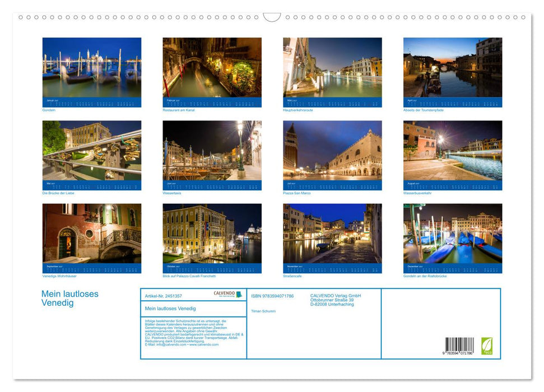Click the 'März' month strip

(x=332, y=102)
